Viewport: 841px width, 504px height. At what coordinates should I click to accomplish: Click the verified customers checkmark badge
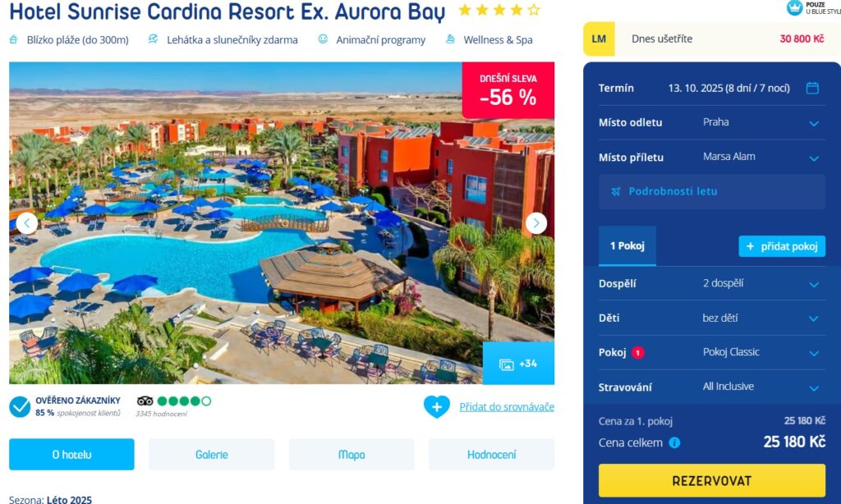[x=20, y=407]
